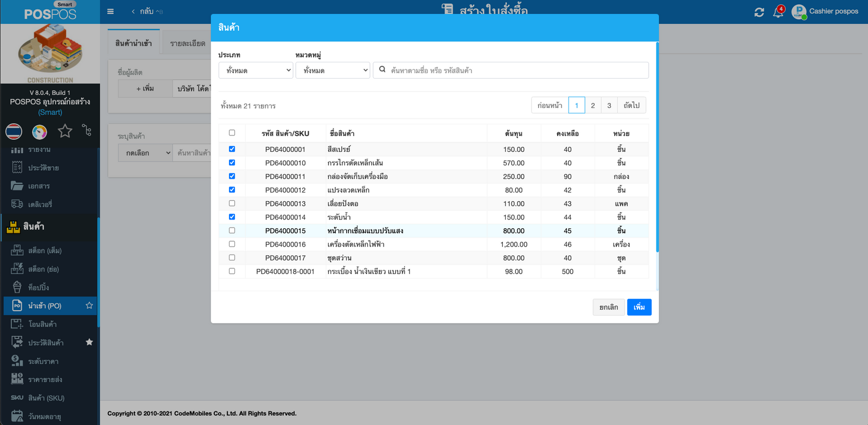Click the Cashier pospos profile avatar
Image resolution: width=868 pixels, height=425 pixels.
pos(799,11)
